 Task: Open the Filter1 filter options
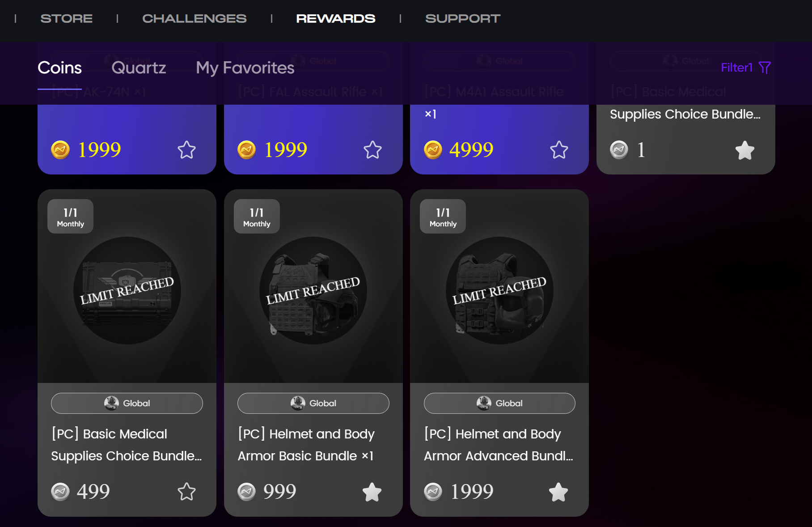745,68
